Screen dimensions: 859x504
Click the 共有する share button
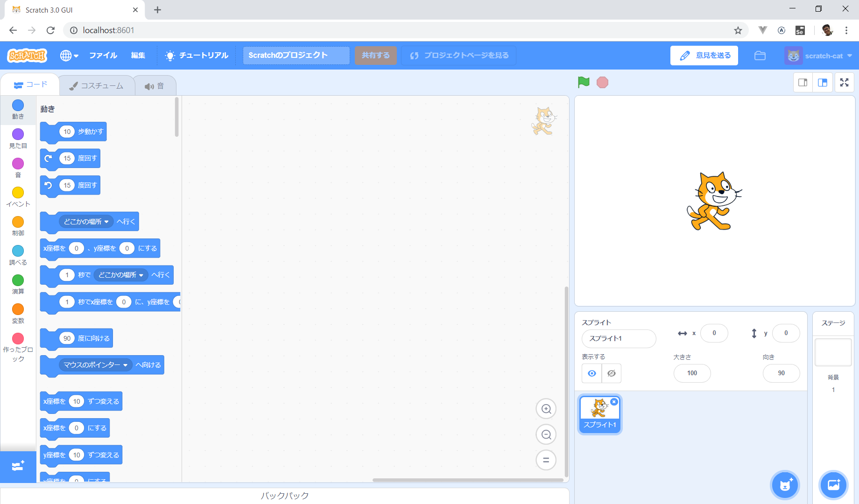coord(376,56)
